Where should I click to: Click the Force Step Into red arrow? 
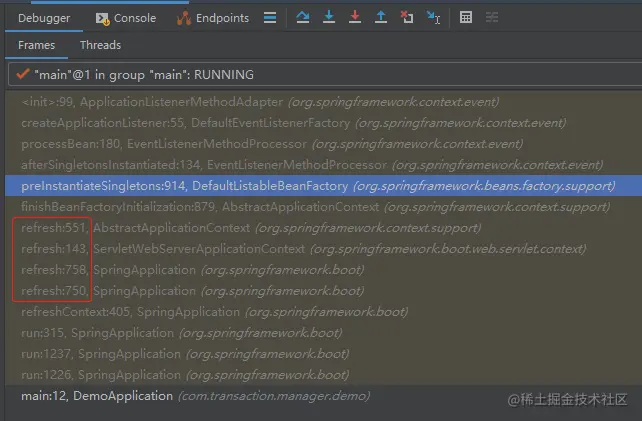355,17
